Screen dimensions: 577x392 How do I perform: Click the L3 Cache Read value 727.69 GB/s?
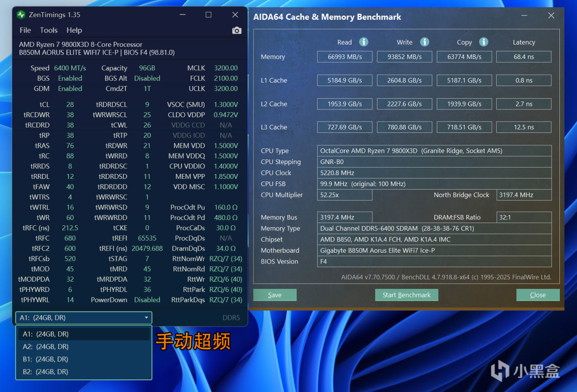coord(345,127)
